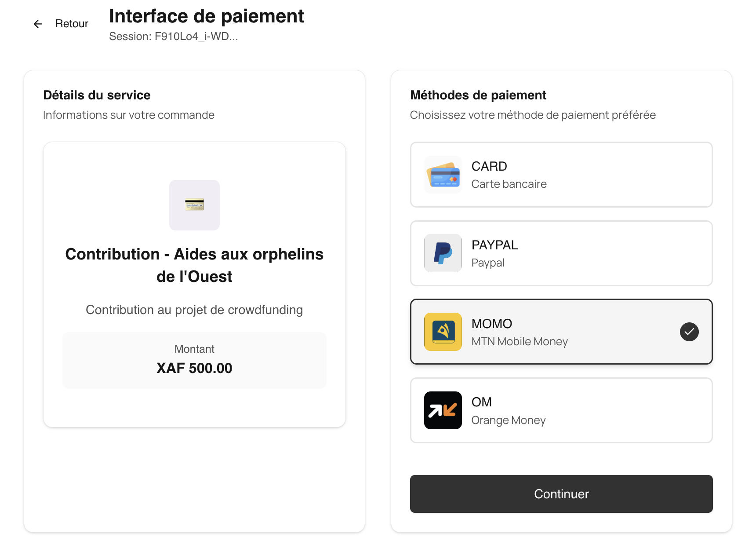Click the session ID under Interface de paiement

173,36
